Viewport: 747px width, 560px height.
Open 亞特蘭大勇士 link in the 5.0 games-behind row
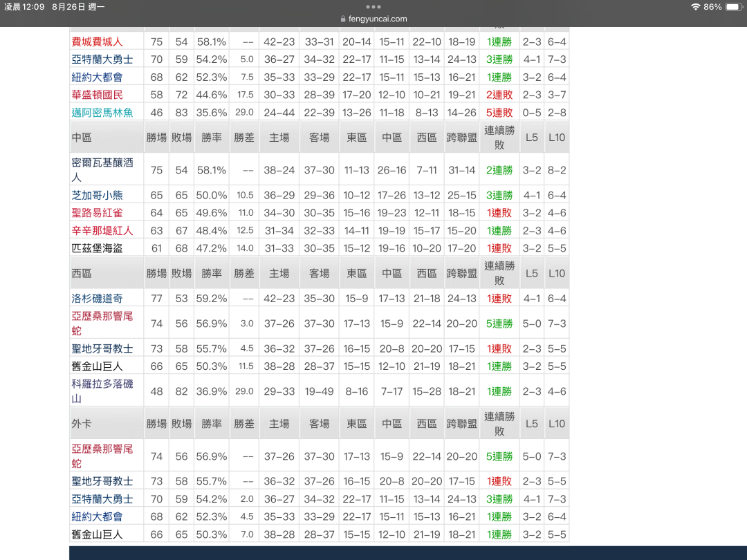click(102, 59)
